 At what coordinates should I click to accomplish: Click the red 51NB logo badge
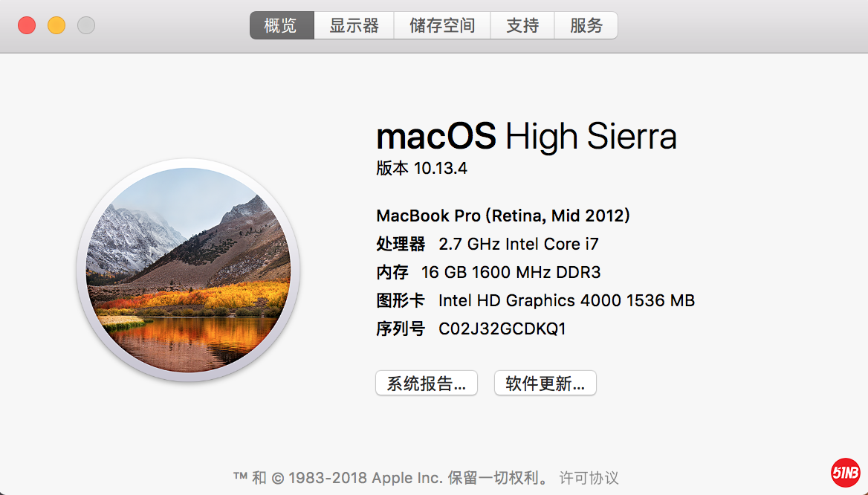845,473
